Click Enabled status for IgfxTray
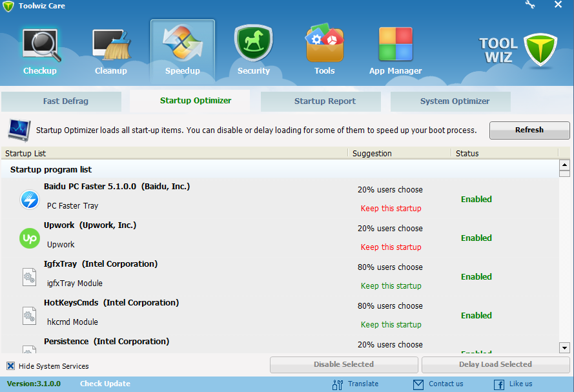Image resolution: width=574 pixels, height=392 pixels. (477, 276)
